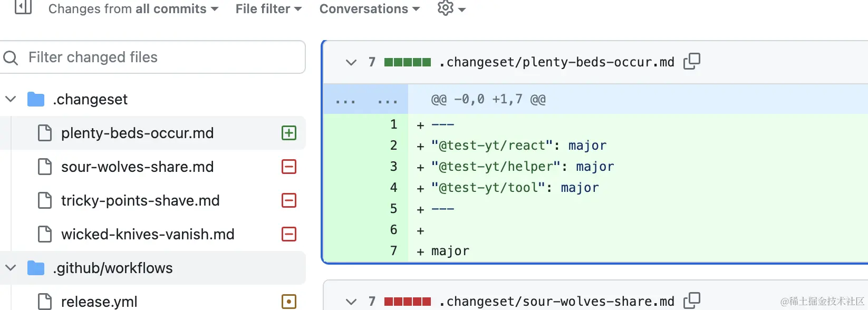Image resolution: width=868 pixels, height=310 pixels.
Task: Open wicked-knives-vanish.md from the file tree
Action: coord(148,234)
